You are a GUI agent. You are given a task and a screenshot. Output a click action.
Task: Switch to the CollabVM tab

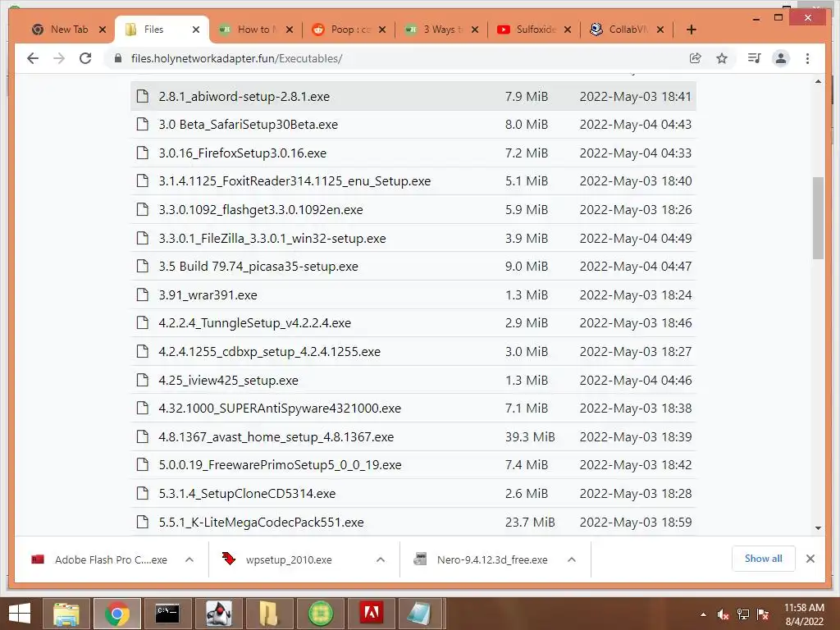pyautogui.click(x=628, y=30)
